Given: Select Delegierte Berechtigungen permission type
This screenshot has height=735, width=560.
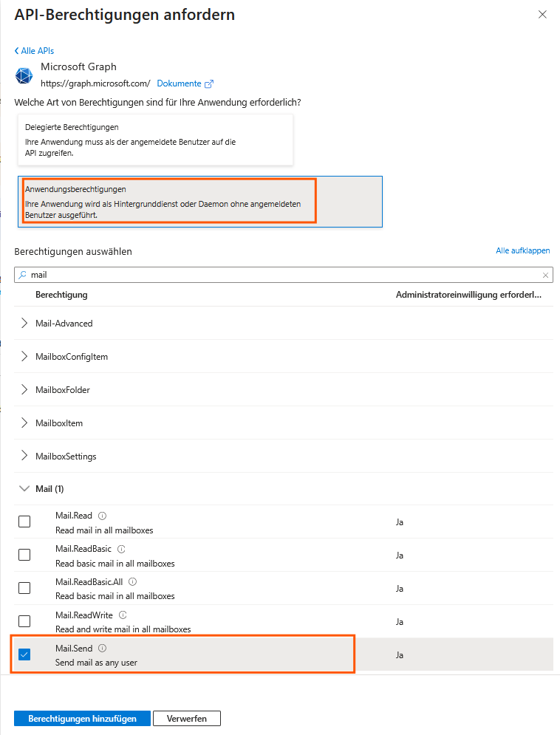Looking at the screenshot, I should point(155,140).
